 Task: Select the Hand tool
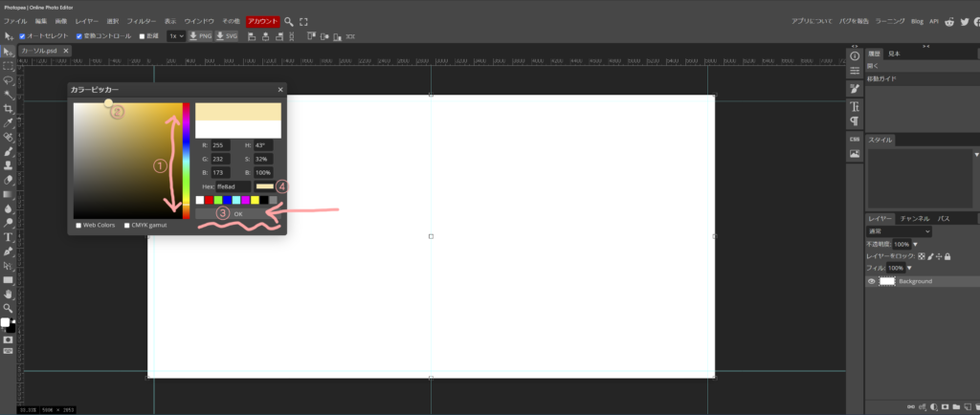click(x=8, y=294)
